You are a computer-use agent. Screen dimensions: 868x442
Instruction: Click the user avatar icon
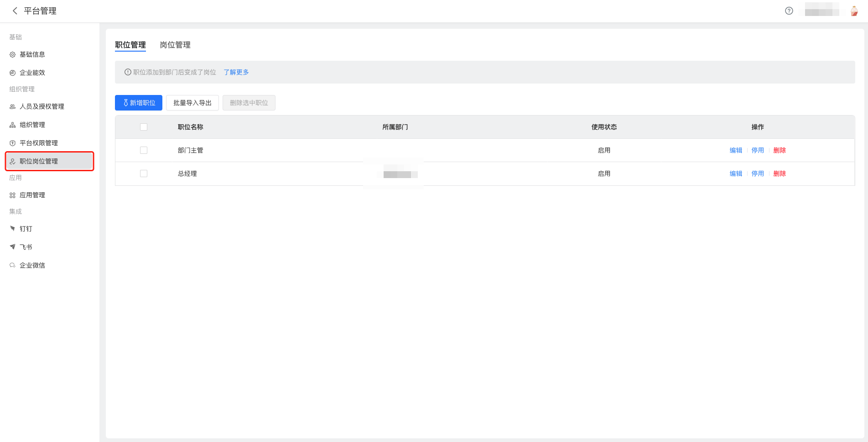tap(854, 11)
